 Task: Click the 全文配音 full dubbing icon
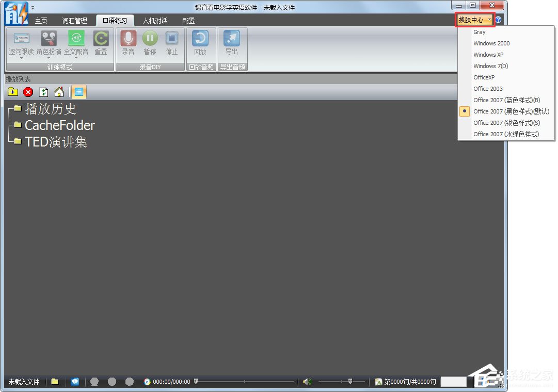76,38
